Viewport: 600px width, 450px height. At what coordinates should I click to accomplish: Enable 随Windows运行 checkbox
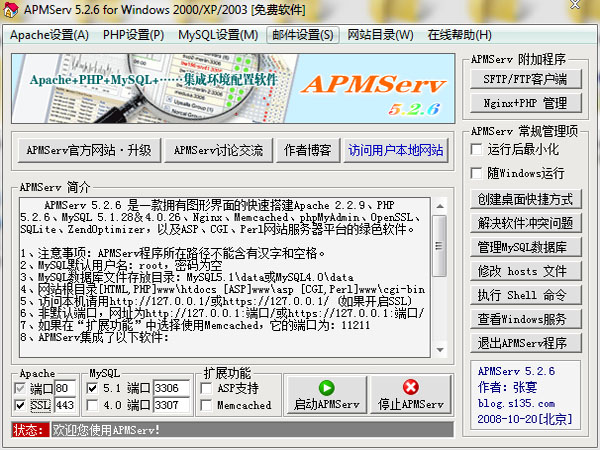tap(476, 173)
